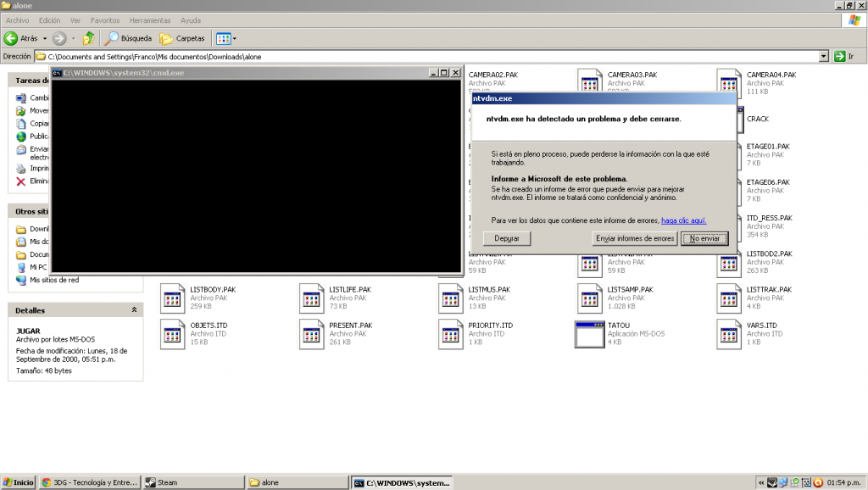Screen dimensions: 868x490
Task: Select the LISTBODY.PAK file icon
Action: pyautogui.click(x=173, y=298)
